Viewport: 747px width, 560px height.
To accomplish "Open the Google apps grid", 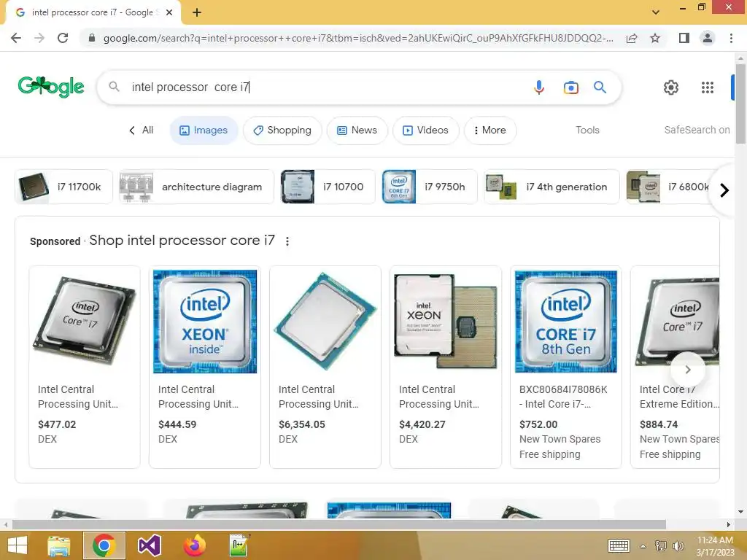I will tap(708, 87).
